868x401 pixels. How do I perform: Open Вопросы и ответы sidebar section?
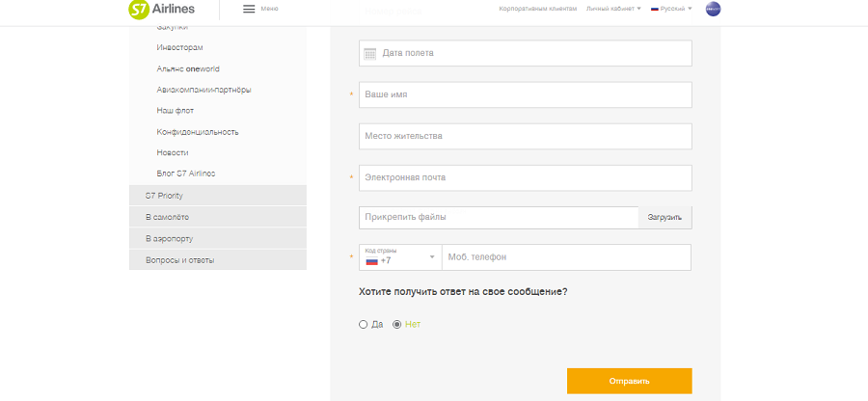(x=217, y=260)
